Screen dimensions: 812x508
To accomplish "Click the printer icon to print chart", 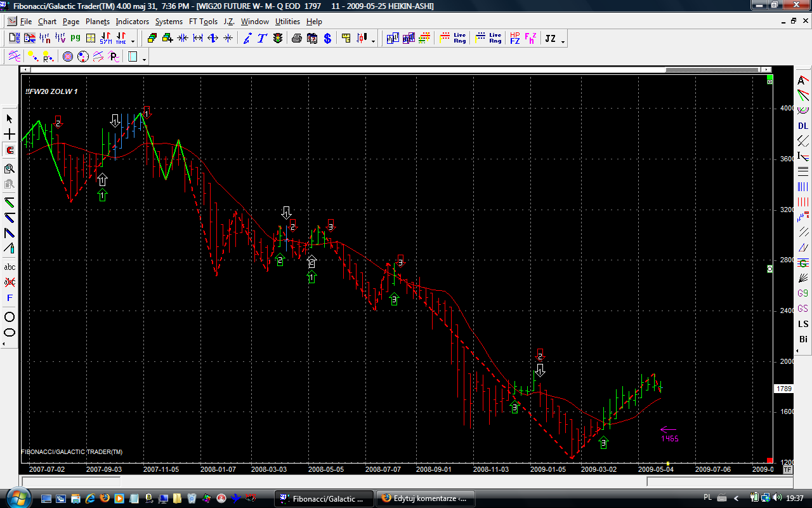I will [x=296, y=39].
